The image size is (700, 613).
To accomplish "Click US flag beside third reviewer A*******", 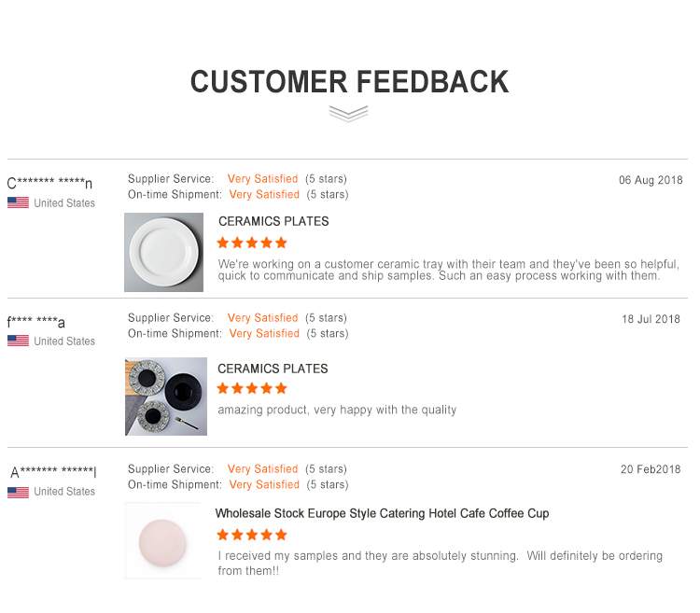I will tap(19, 493).
